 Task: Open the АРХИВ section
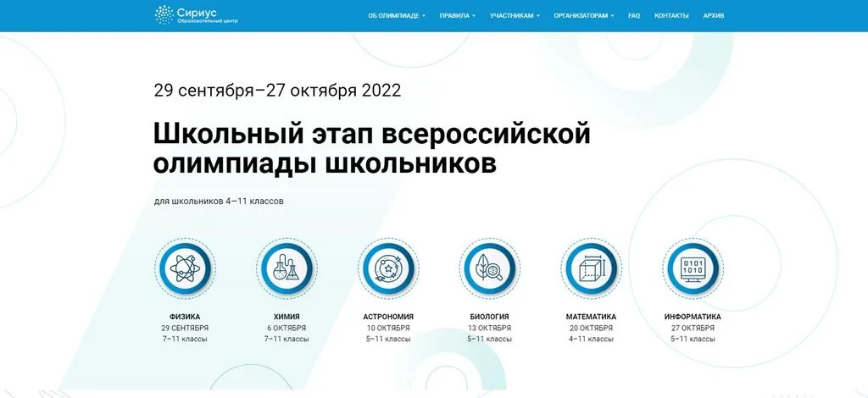[715, 15]
